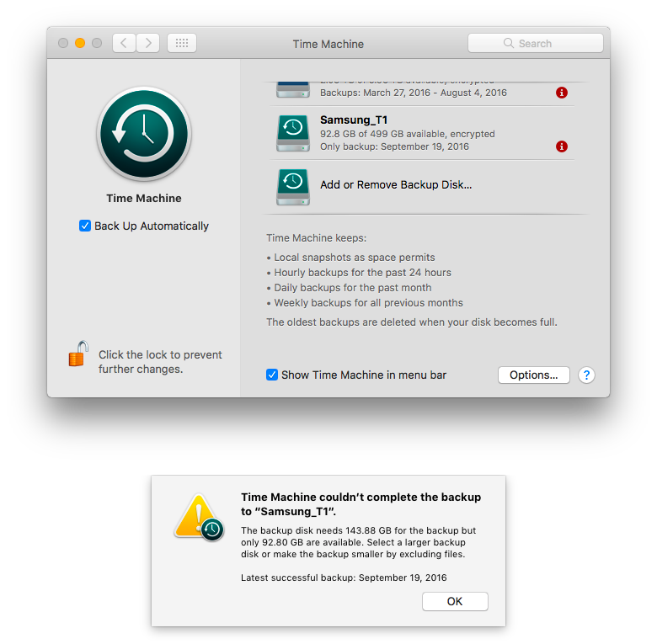Viewport: 657px width, 644px height.
Task: Click the yellow minimize window button
Action: [x=80, y=43]
